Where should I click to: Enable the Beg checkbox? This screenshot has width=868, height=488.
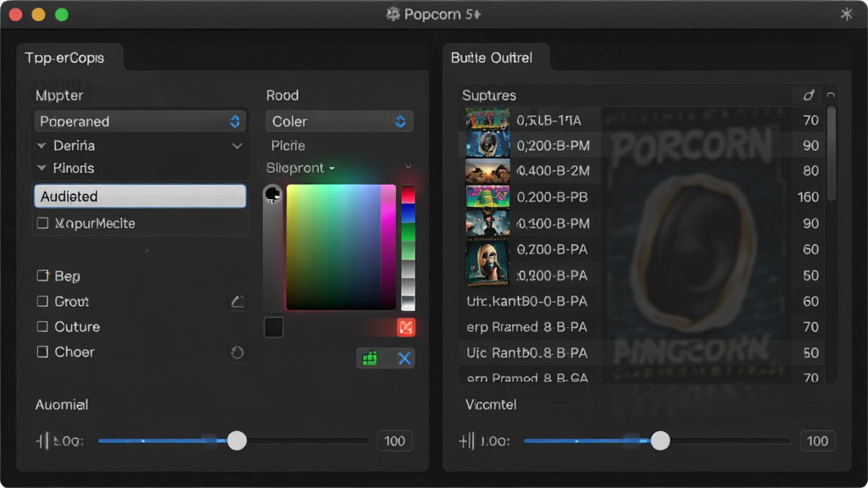point(42,275)
